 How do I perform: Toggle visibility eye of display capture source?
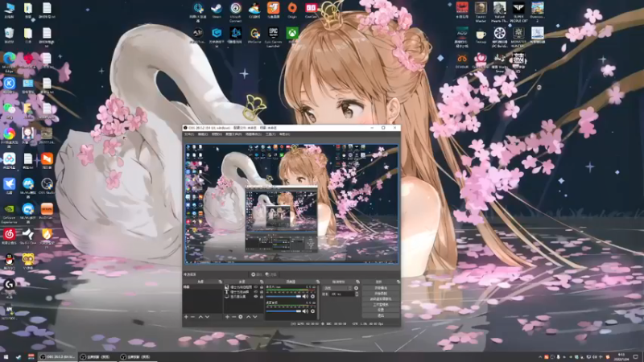tap(256, 296)
